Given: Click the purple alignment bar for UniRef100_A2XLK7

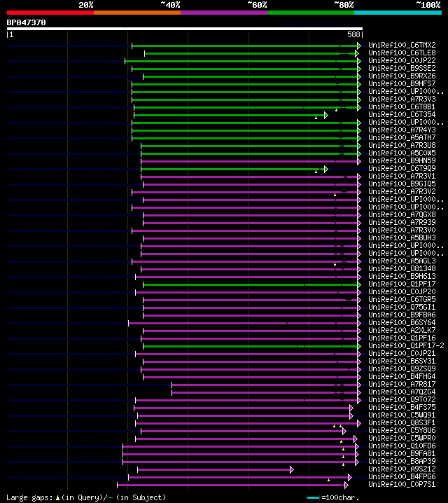Looking at the screenshot, I should (x=252, y=331).
